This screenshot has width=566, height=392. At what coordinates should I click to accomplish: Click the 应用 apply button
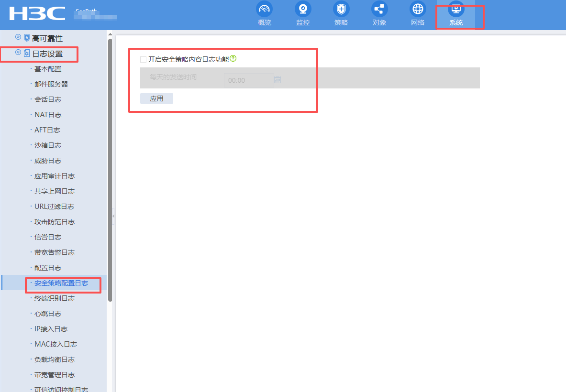156,98
